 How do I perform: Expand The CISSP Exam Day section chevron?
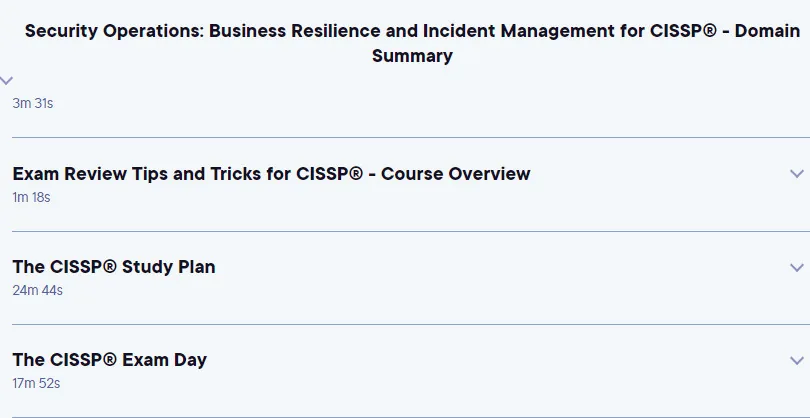[x=797, y=360]
